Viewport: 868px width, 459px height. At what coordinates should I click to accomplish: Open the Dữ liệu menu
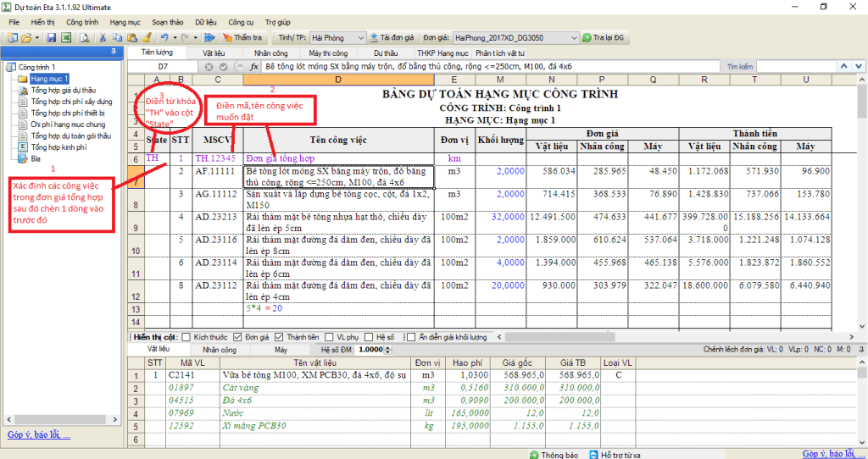[x=206, y=19]
